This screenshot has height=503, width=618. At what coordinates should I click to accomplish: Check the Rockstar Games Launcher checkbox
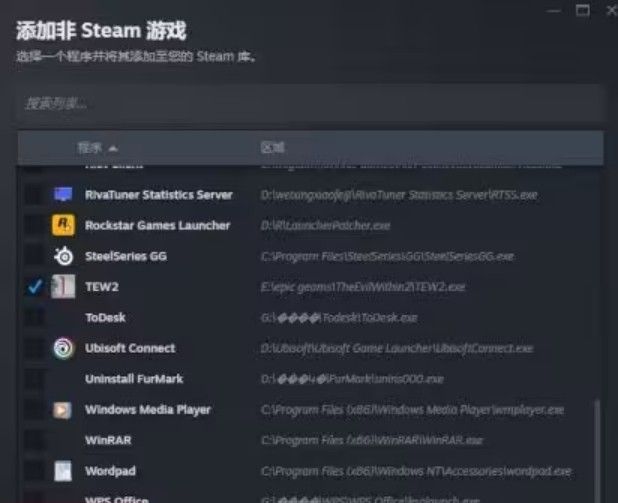pyautogui.click(x=35, y=225)
